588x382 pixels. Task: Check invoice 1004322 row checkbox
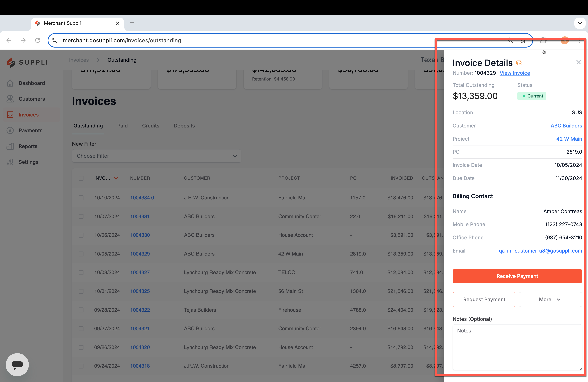pos(81,310)
